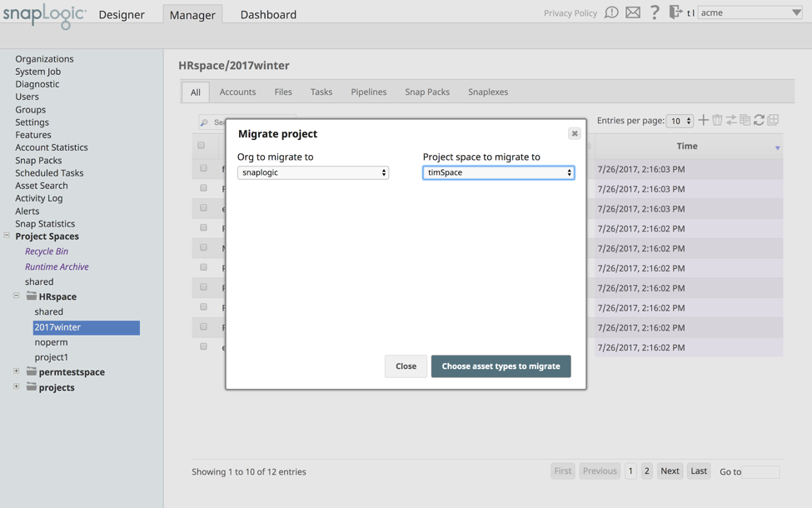Expand the projects tree node
812x508 pixels.
[x=17, y=386]
